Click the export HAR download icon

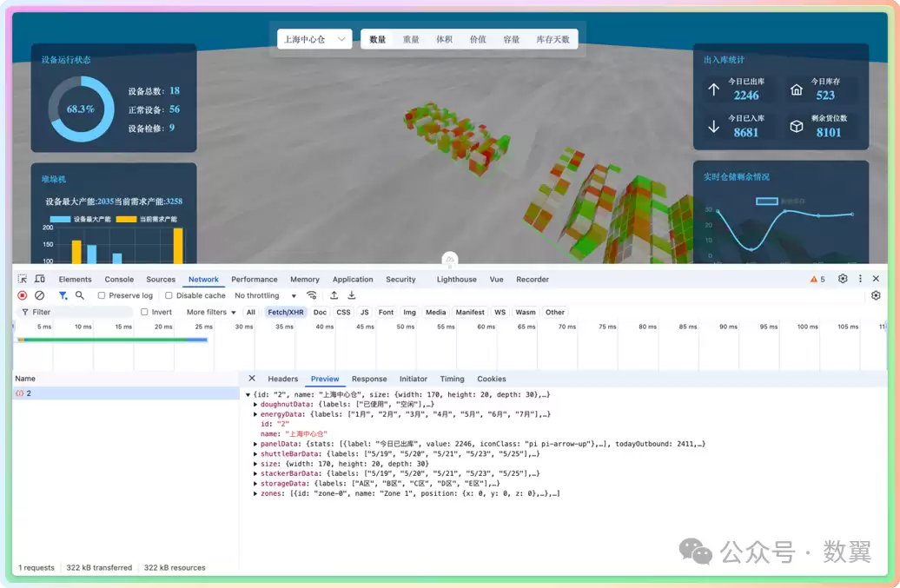(352, 295)
